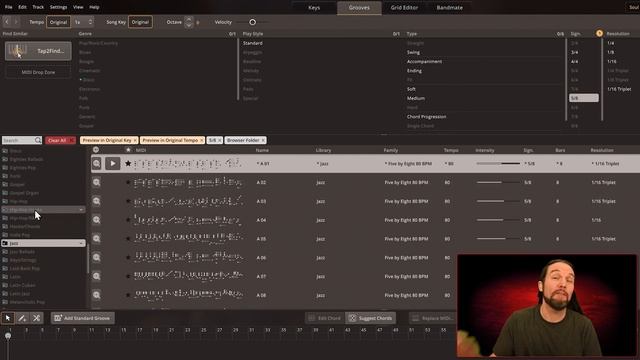Open magnifier on the A 03 groove
This screenshot has height=360, width=640.
click(96, 201)
